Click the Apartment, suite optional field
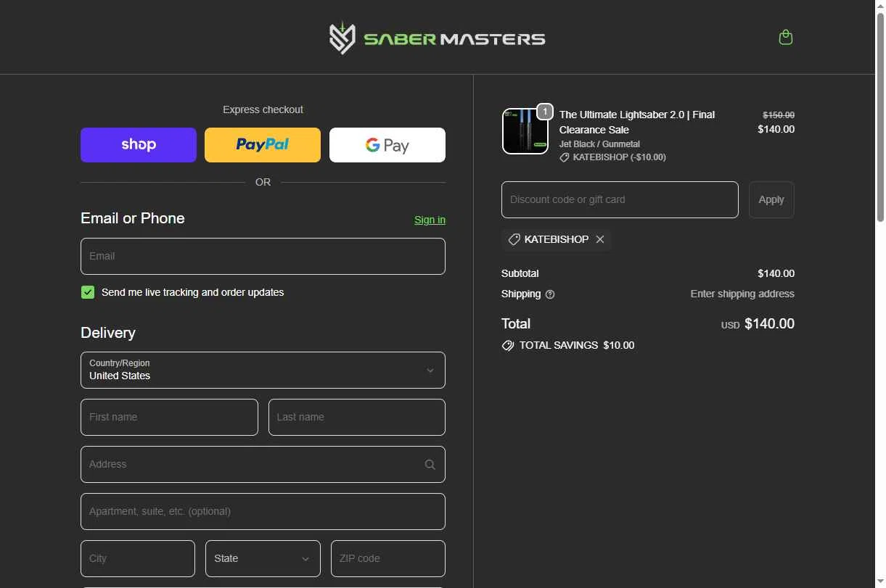Screen dimensions: 886x588 click(x=263, y=511)
